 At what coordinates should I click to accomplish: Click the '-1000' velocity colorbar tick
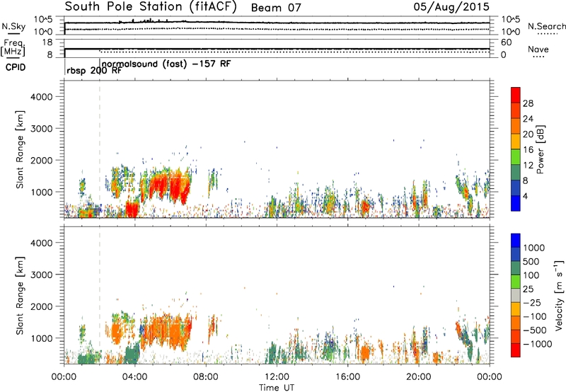click(538, 344)
